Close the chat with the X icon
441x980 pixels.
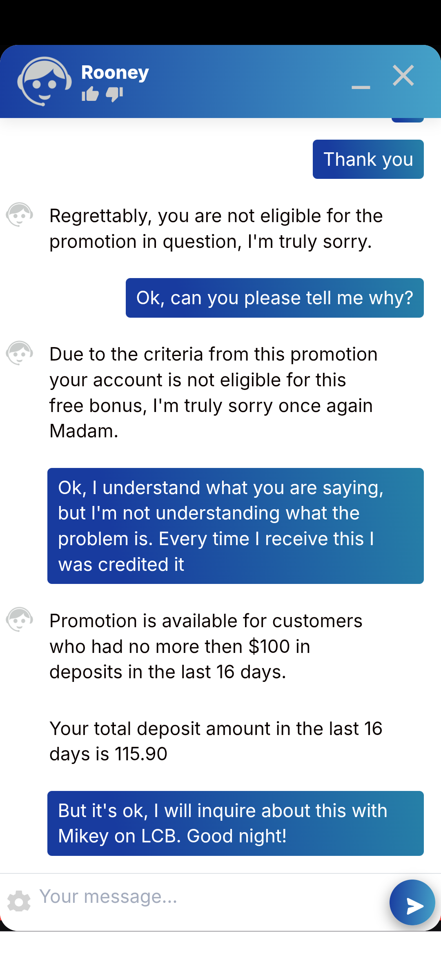(403, 76)
